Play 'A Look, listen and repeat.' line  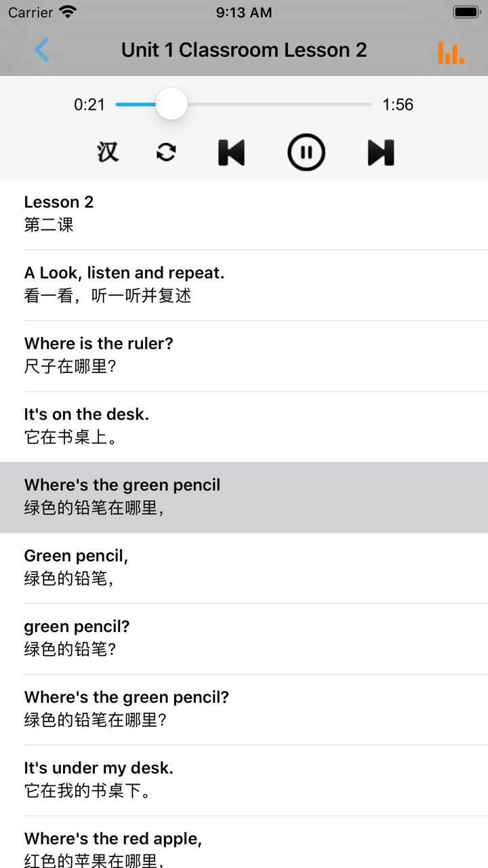pyautogui.click(x=244, y=285)
